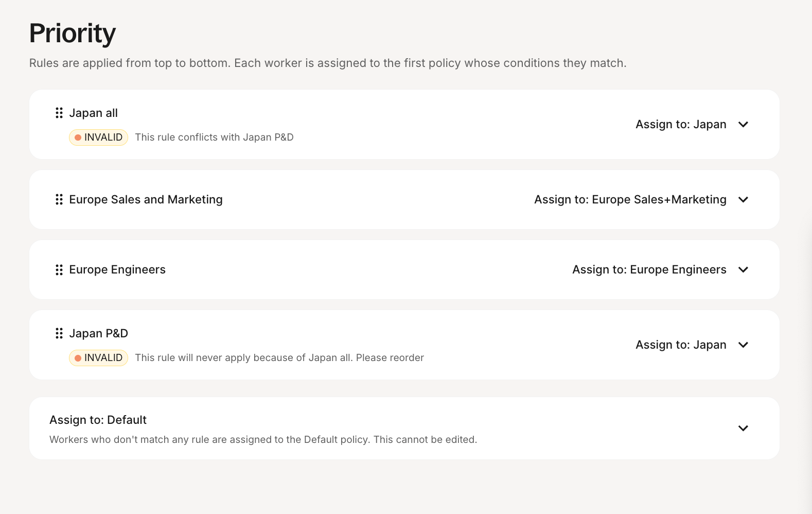The height and width of the screenshot is (514, 812).
Task: Open the Europe Engineers rule chevron
Action: click(743, 270)
